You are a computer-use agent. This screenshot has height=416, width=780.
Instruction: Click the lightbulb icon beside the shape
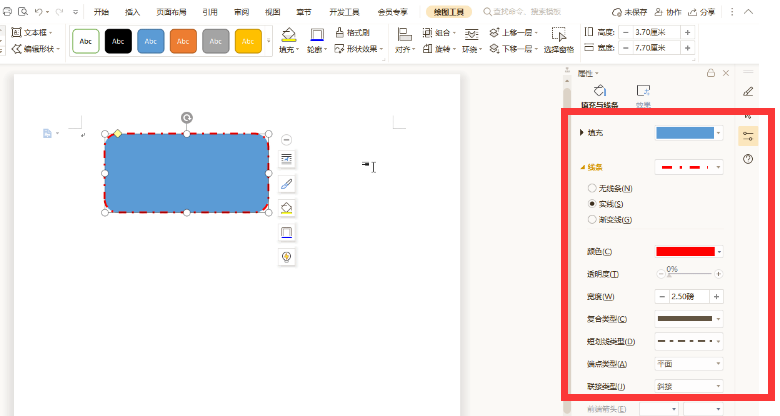287,257
